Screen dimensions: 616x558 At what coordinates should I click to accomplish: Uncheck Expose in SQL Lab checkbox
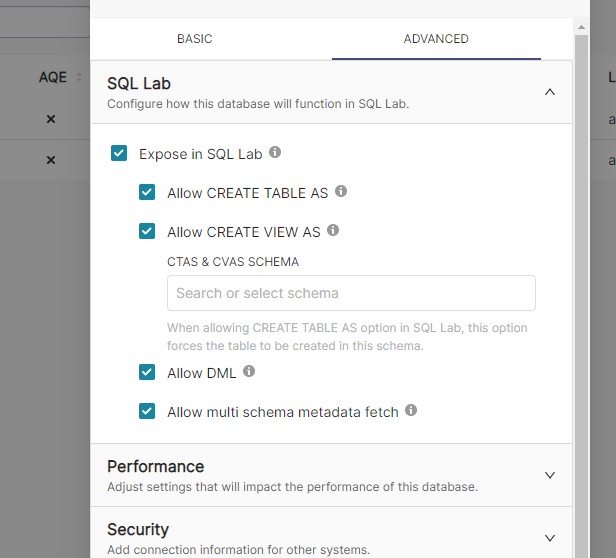pos(119,153)
